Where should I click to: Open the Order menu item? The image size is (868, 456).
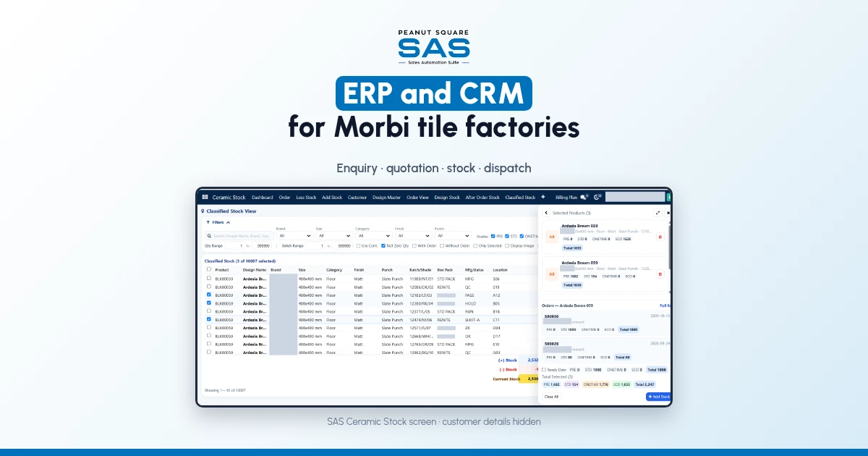[284, 197]
